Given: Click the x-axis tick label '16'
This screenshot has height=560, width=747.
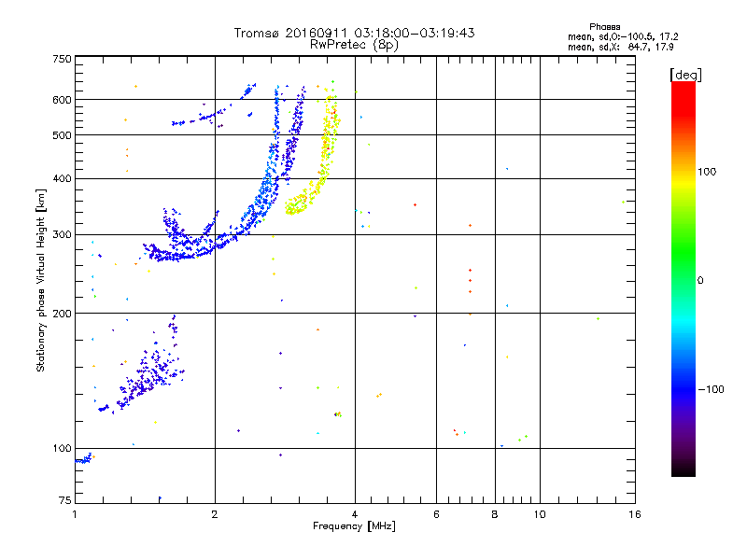Looking at the screenshot, I should coord(635,514).
